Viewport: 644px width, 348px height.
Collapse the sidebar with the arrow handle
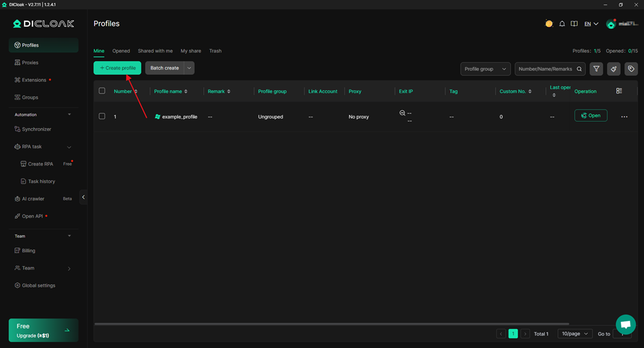pyautogui.click(x=83, y=197)
